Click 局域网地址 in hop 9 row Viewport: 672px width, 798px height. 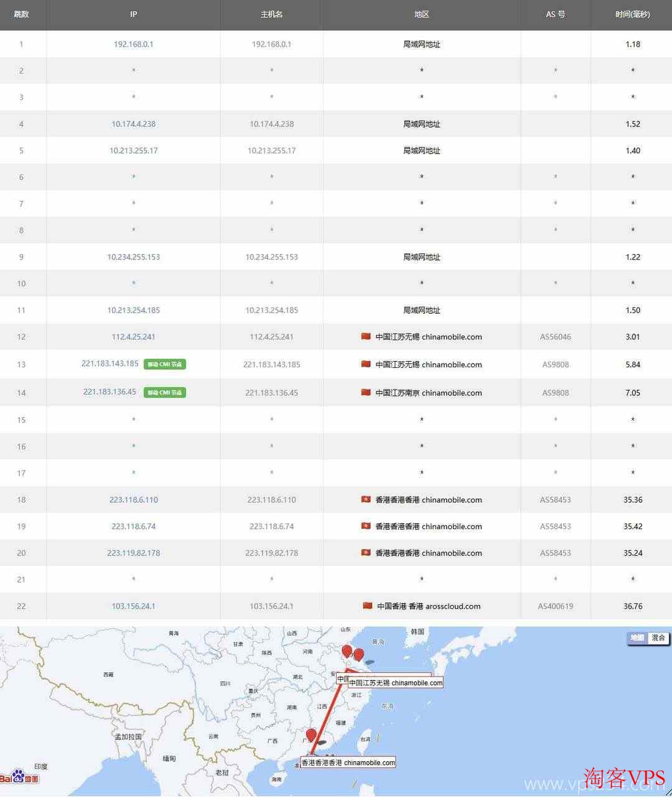click(x=421, y=257)
